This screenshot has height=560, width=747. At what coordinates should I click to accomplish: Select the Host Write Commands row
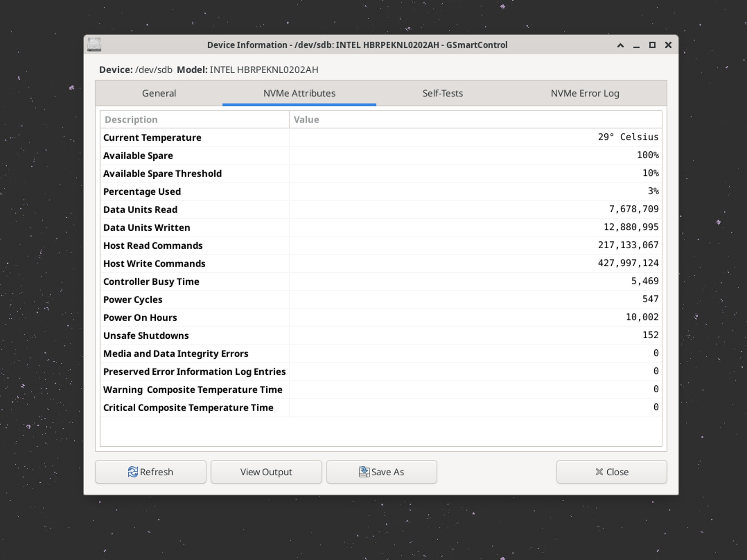[x=381, y=264]
